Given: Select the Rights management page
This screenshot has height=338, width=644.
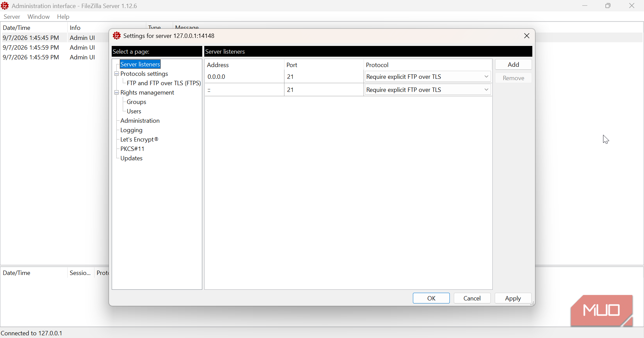Looking at the screenshot, I should (x=147, y=93).
